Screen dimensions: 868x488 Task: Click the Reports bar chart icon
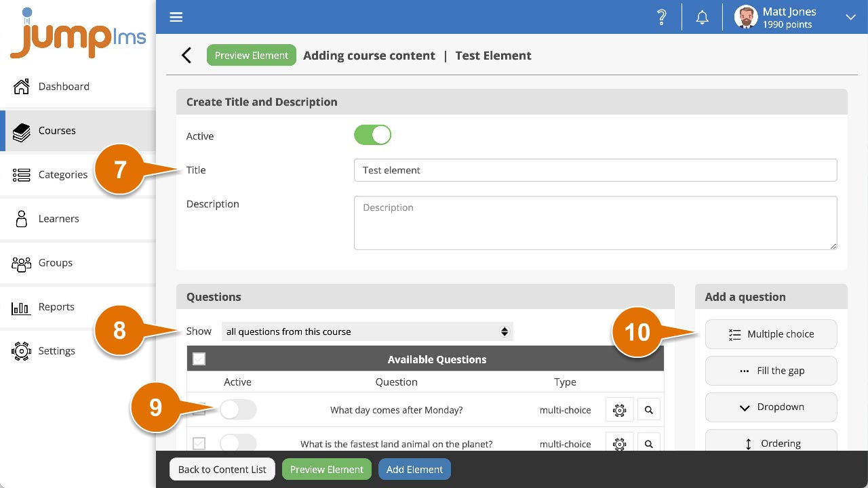click(22, 308)
